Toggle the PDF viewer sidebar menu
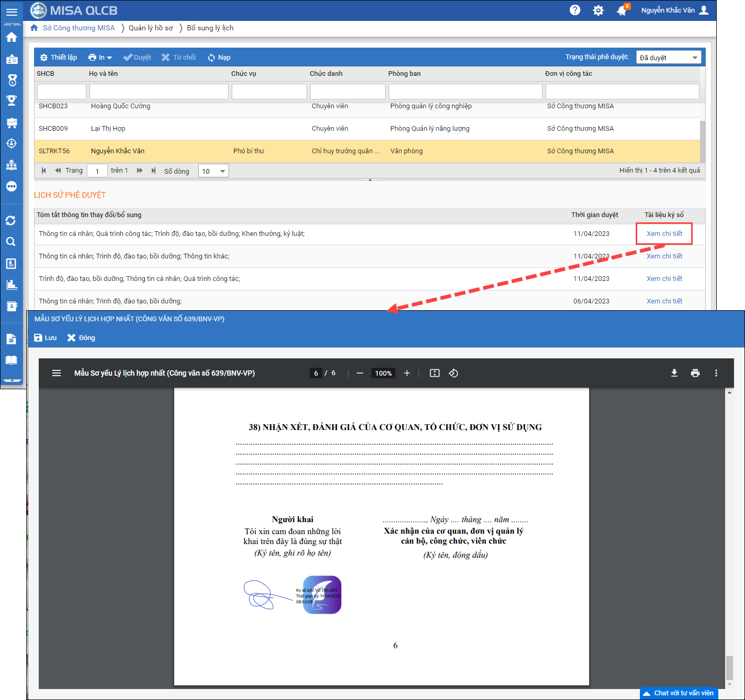The height and width of the screenshot is (700, 745). point(57,373)
